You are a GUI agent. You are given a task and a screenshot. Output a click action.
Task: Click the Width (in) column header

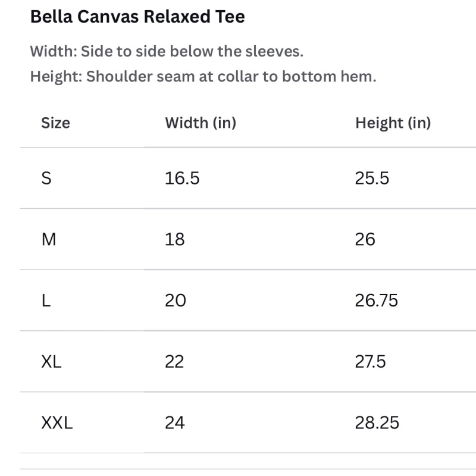click(201, 123)
